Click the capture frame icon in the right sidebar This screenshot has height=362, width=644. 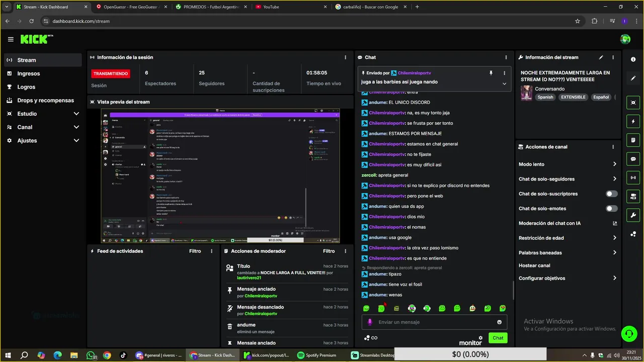633,103
